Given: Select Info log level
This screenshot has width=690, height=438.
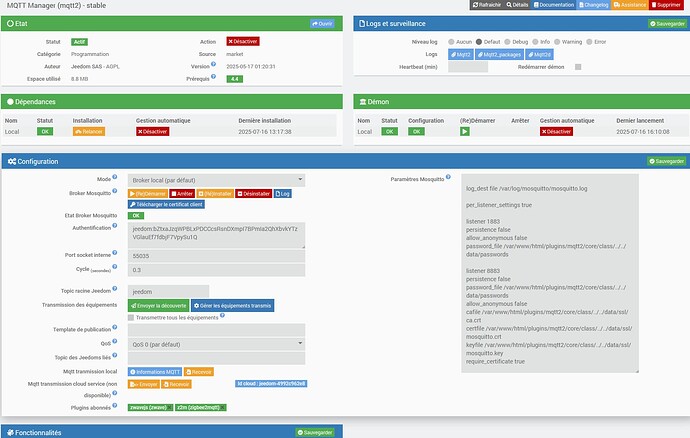Looking at the screenshot, I should [535, 42].
